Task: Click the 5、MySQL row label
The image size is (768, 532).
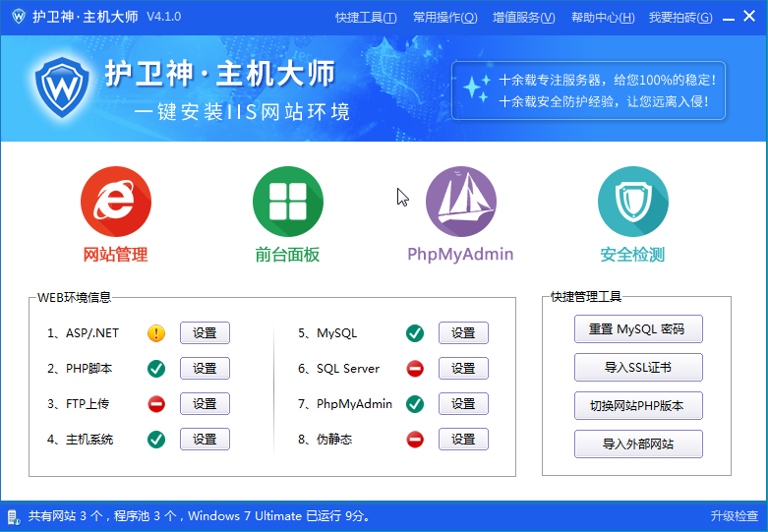Action: pyautogui.click(x=327, y=333)
